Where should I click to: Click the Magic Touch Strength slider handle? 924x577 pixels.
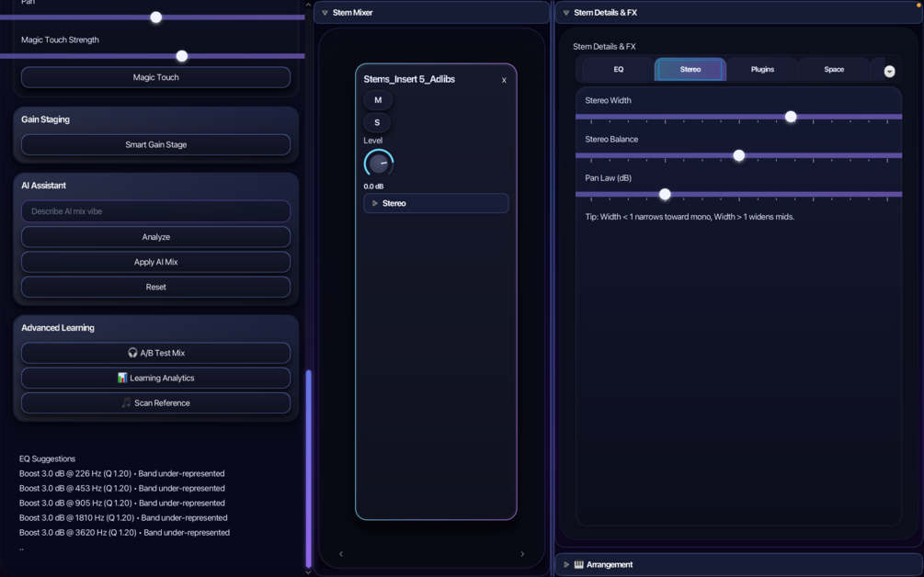182,56
